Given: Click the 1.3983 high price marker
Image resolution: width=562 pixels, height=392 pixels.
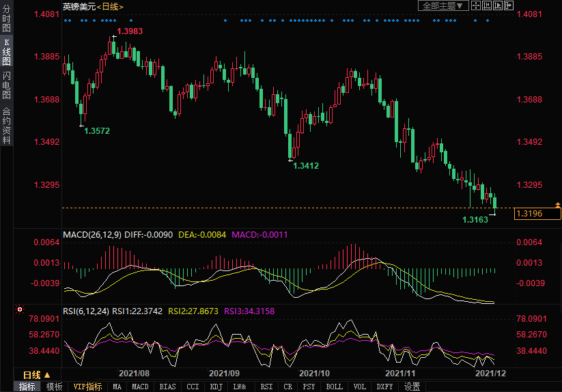Looking at the screenshot, I should click(x=130, y=31).
